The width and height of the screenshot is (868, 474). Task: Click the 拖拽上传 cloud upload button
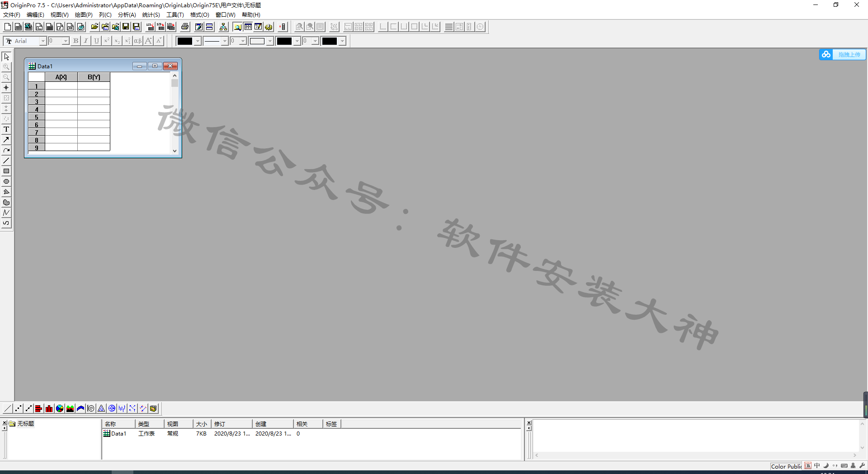(x=843, y=54)
